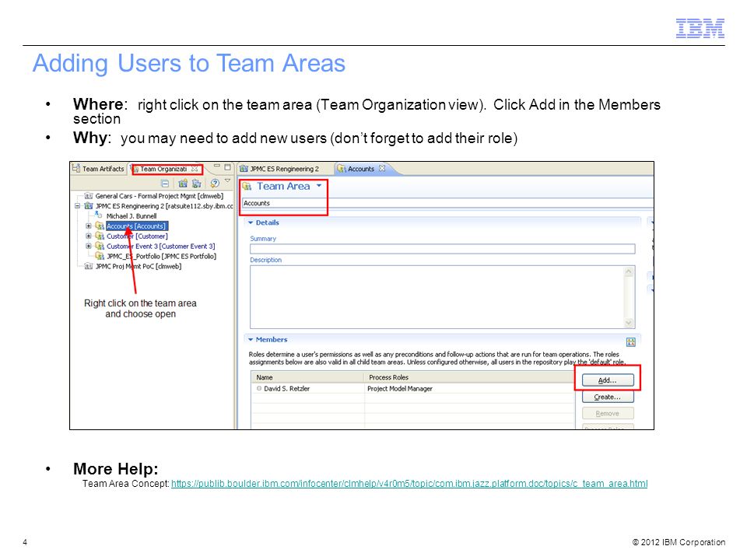Select Michael J. Bunnell tree entry
This screenshot has width=747, height=560.
(132, 216)
